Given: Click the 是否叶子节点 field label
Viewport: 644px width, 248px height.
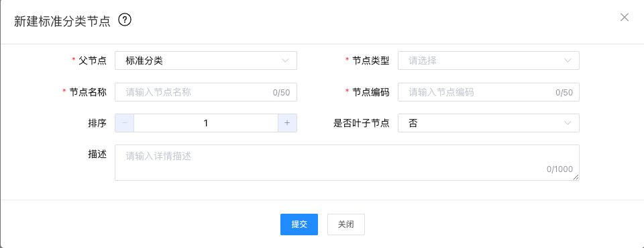Looking at the screenshot, I should coord(362,123).
